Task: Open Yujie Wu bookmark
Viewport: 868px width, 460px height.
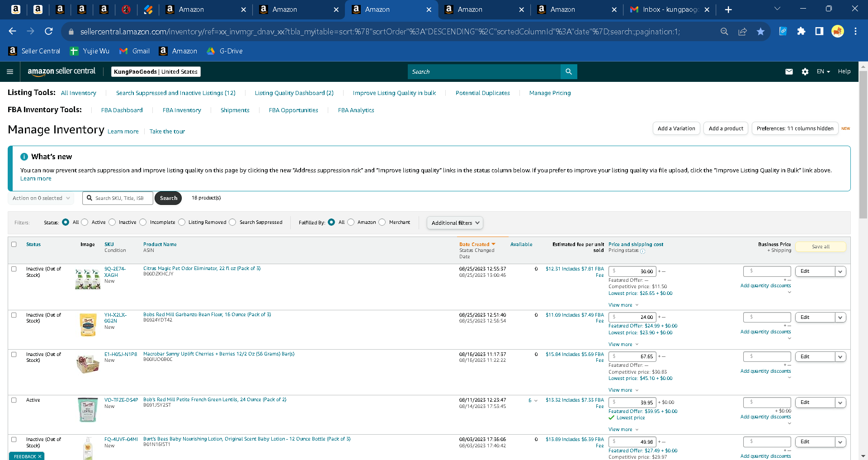Action: (x=90, y=51)
